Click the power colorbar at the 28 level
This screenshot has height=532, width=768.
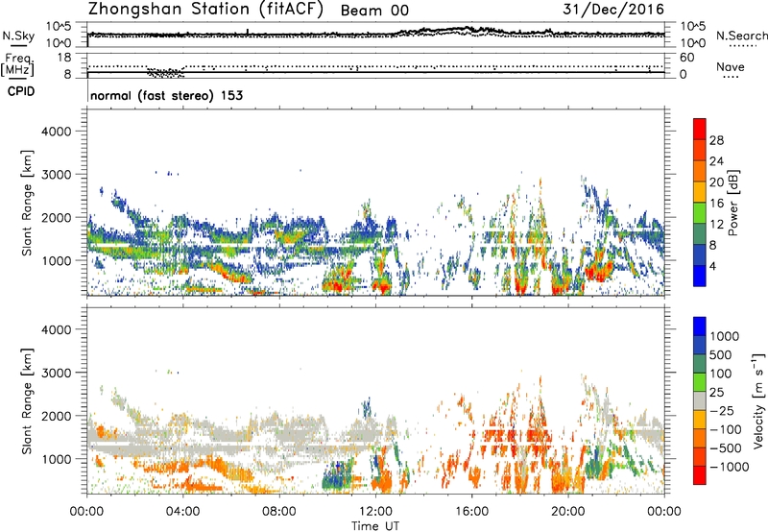click(700, 139)
